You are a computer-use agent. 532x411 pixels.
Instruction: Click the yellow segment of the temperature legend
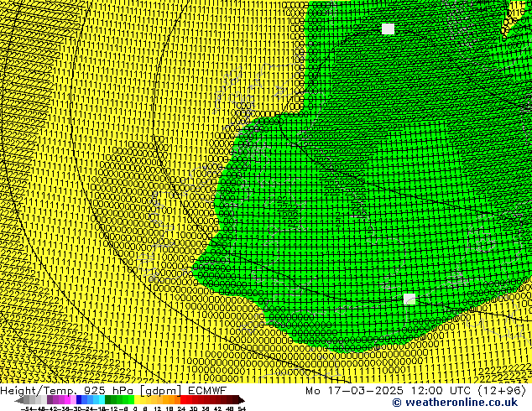click(143, 400)
